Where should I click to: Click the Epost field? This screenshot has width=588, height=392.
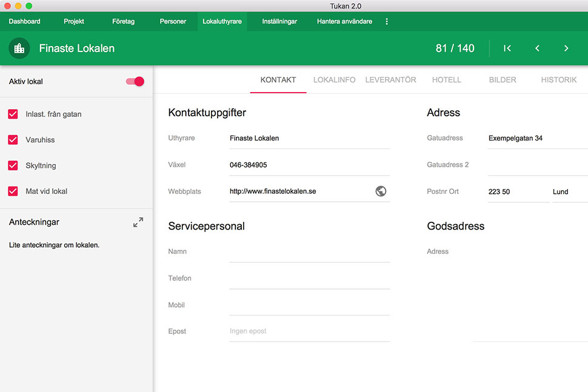click(x=310, y=331)
